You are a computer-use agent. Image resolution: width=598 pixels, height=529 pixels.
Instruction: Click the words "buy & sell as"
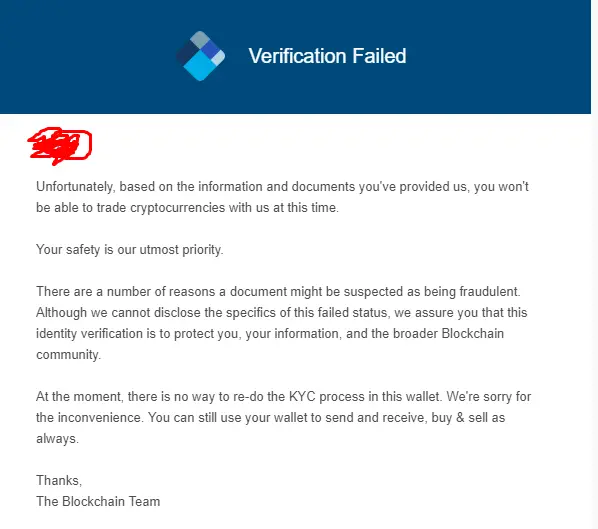[468, 418]
